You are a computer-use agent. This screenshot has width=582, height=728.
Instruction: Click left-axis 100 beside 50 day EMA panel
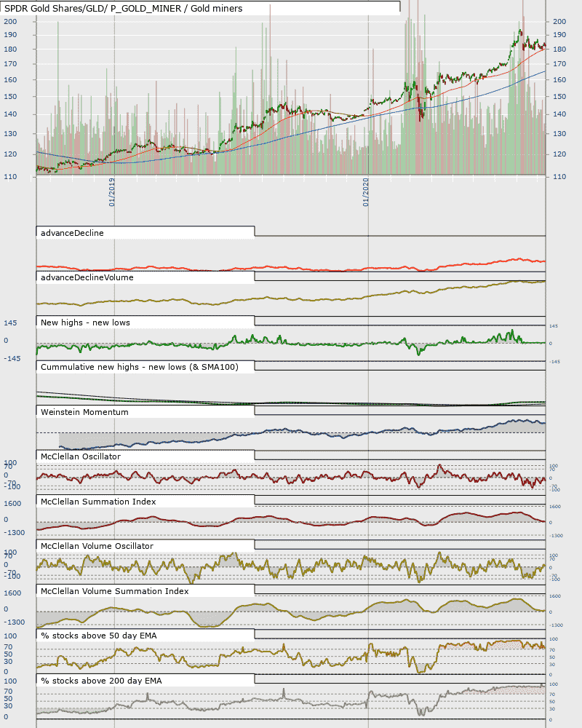click(x=10, y=636)
